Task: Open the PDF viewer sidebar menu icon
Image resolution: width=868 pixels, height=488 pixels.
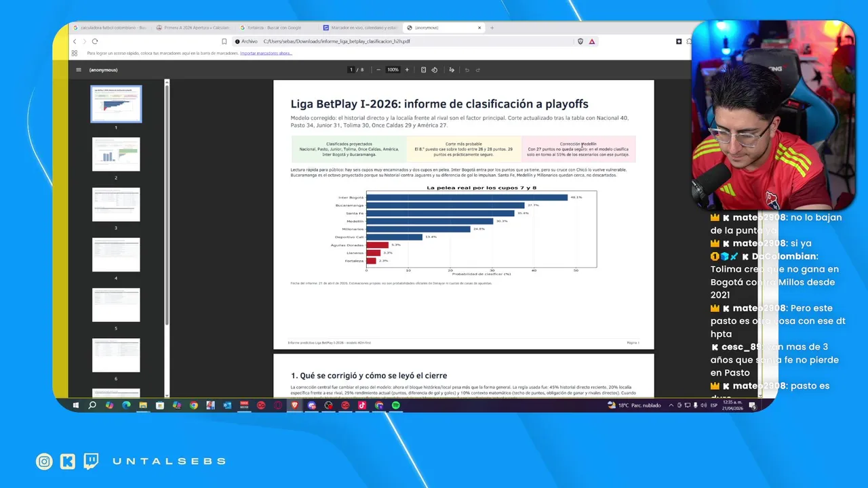Action: [79, 70]
